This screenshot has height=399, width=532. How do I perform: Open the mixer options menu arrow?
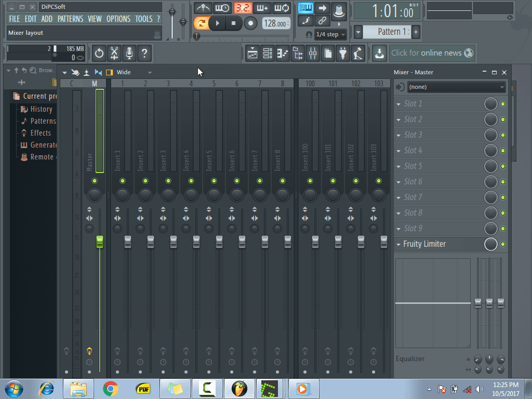64,73
